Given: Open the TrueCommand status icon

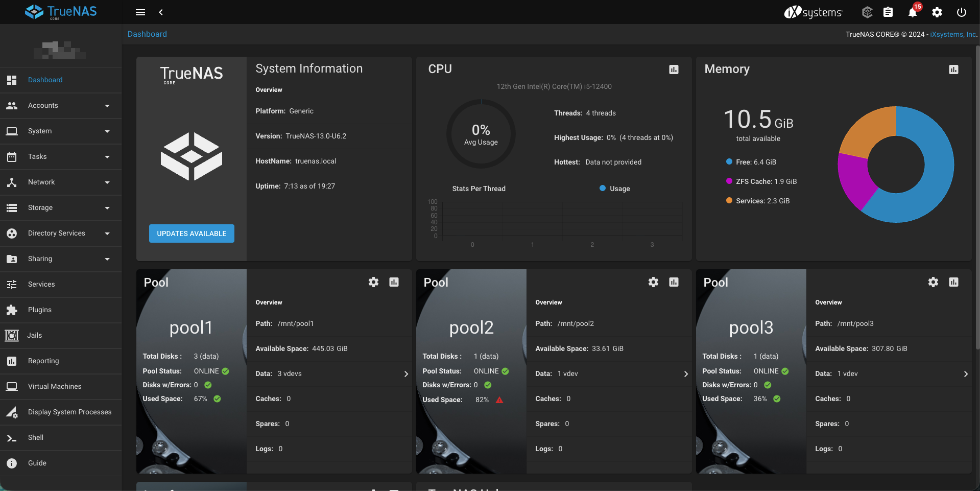Looking at the screenshot, I should click(867, 12).
